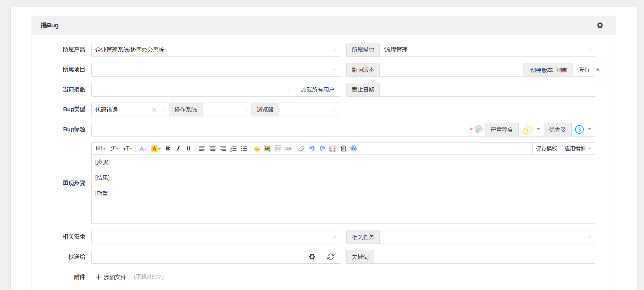Open the 严重程度 severity dropdown
The height and width of the screenshot is (290, 644).
coord(531,129)
